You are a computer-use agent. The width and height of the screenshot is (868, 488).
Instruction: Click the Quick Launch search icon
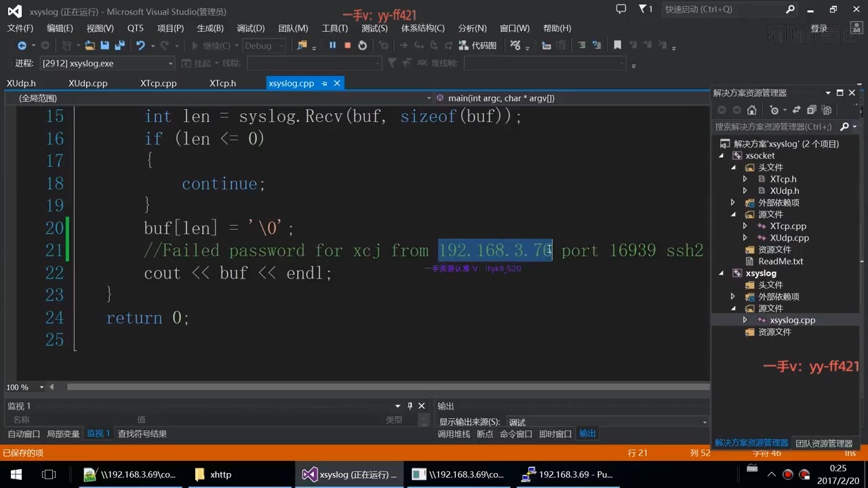[x=790, y=9]
